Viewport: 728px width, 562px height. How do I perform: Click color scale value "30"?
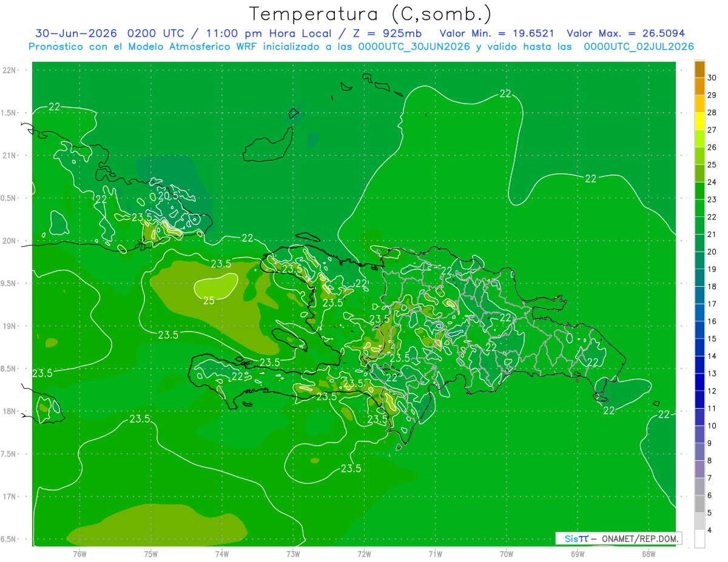(x=712, y=78)
